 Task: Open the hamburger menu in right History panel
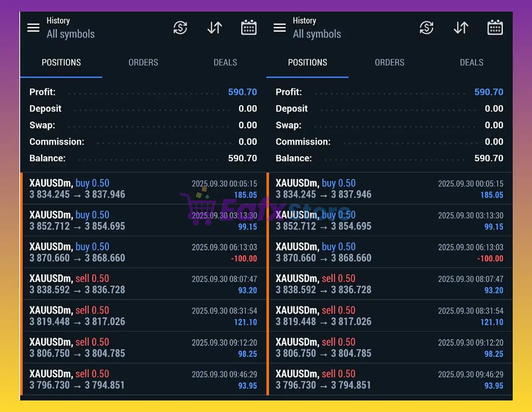(280, 28)
